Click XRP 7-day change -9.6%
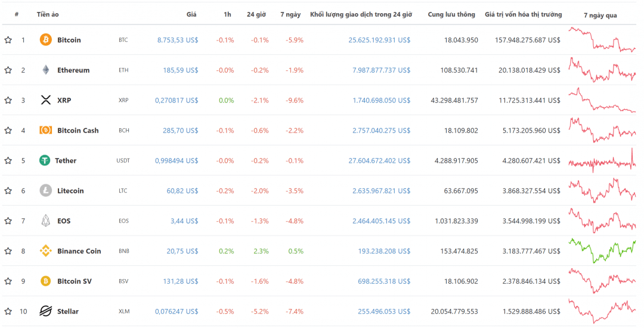 (x=295, y=100)
